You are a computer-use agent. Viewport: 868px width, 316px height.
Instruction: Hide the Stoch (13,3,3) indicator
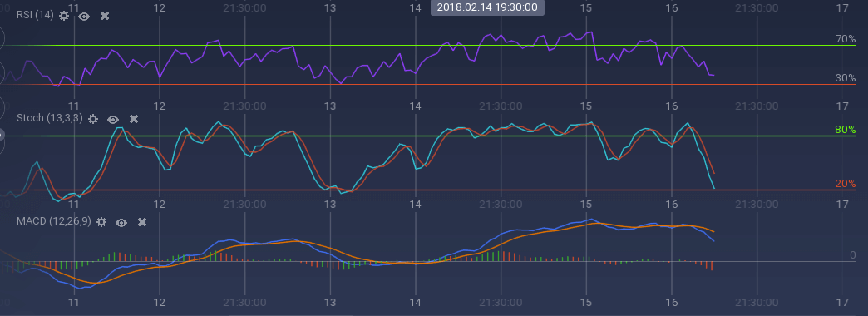(x=113, y=119)
